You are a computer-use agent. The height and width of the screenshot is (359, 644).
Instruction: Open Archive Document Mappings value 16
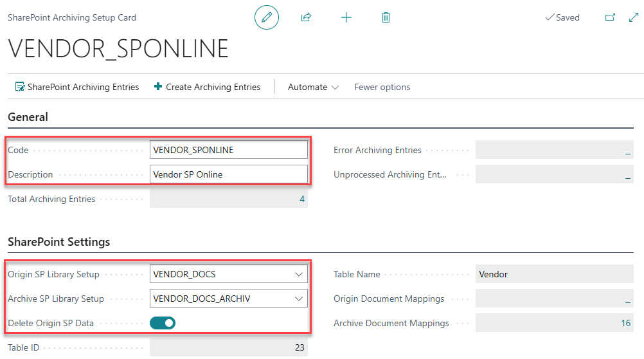click(x=625, y=323)
